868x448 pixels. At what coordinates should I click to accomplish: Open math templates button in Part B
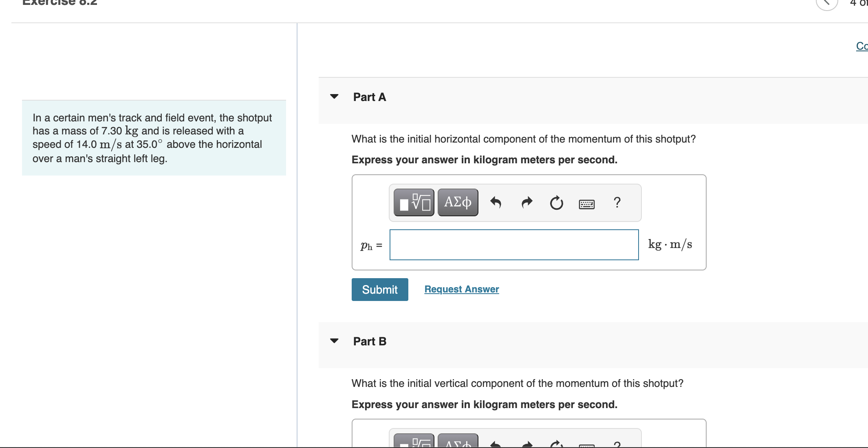point(414,442)
